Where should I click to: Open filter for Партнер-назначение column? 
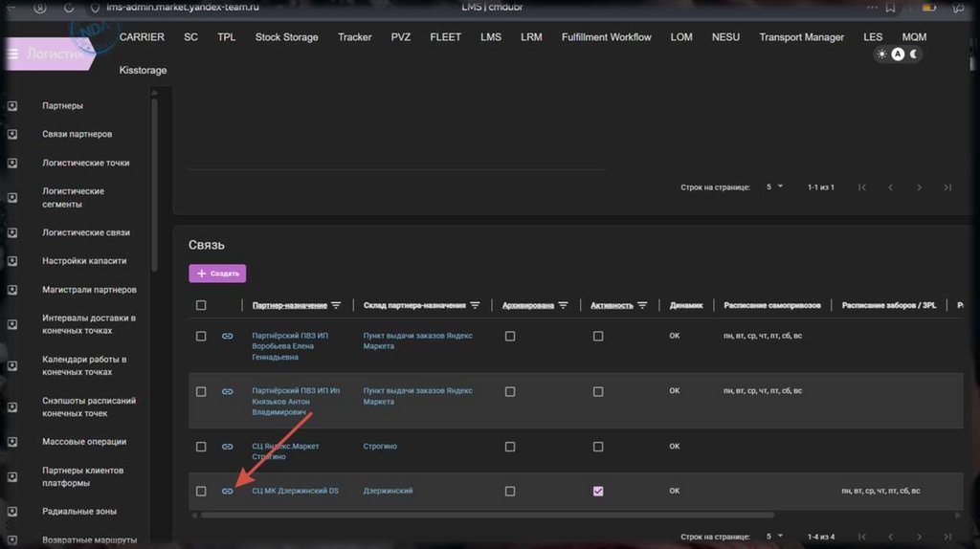336,306
